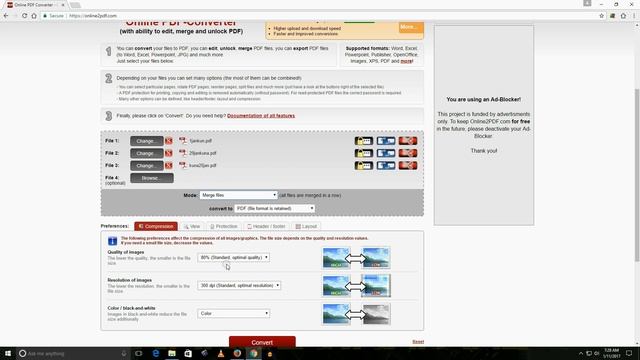Viewport: 640px width, 360px height.
Task: Click the blue info icon in Compression panel
Action: [112, 241]
